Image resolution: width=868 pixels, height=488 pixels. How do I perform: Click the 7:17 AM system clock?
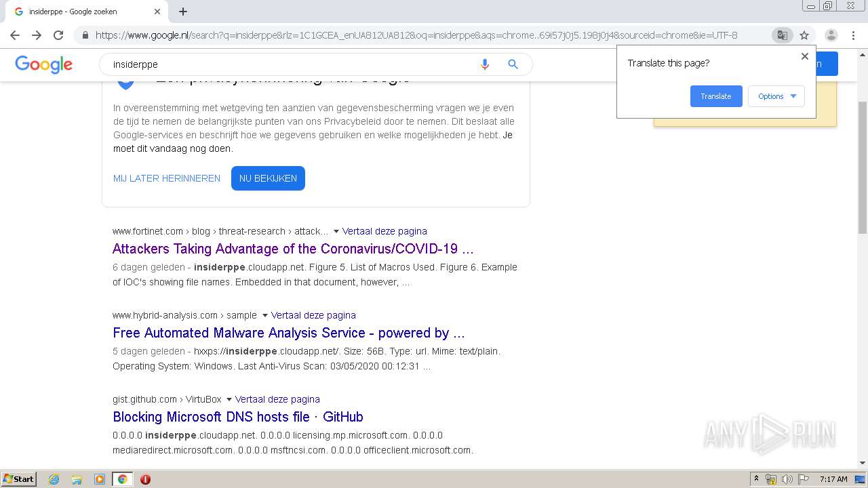pyautogui.click(x=833, y=479)
